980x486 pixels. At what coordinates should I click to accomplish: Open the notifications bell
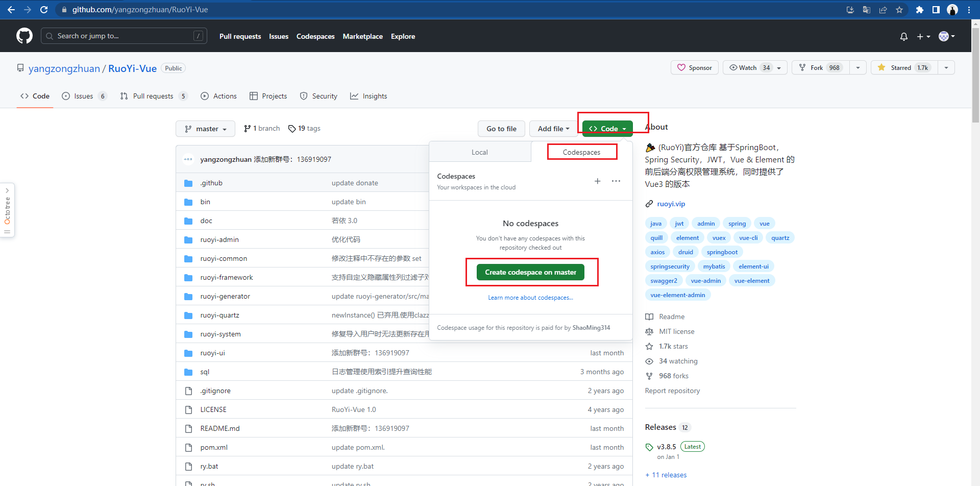point(904,36)
